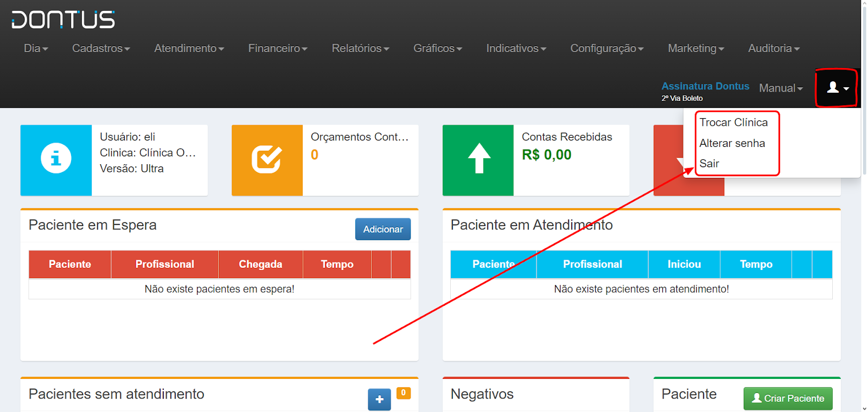Click the Contas Recebidas value R$ 0,00

click(x=546, y=155)
